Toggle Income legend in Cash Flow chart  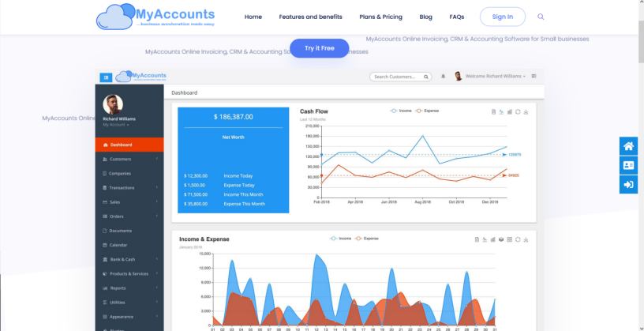click(x=400, y=111)
